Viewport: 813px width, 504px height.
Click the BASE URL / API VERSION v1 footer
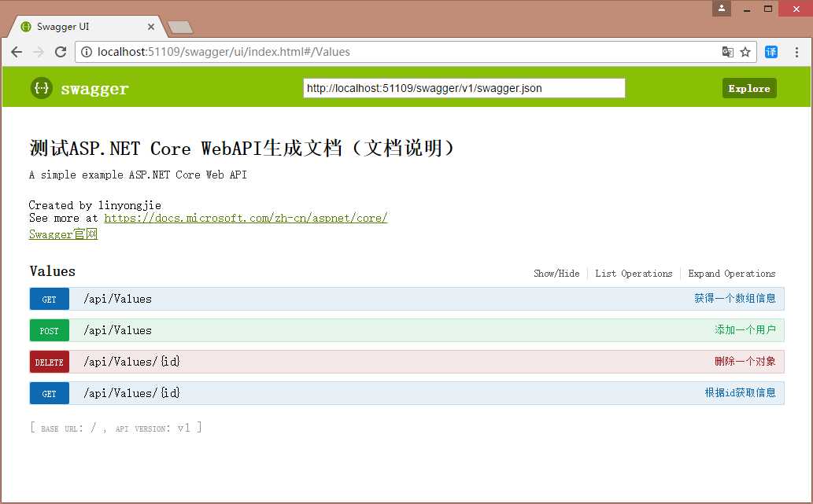(x=116, y=428)
